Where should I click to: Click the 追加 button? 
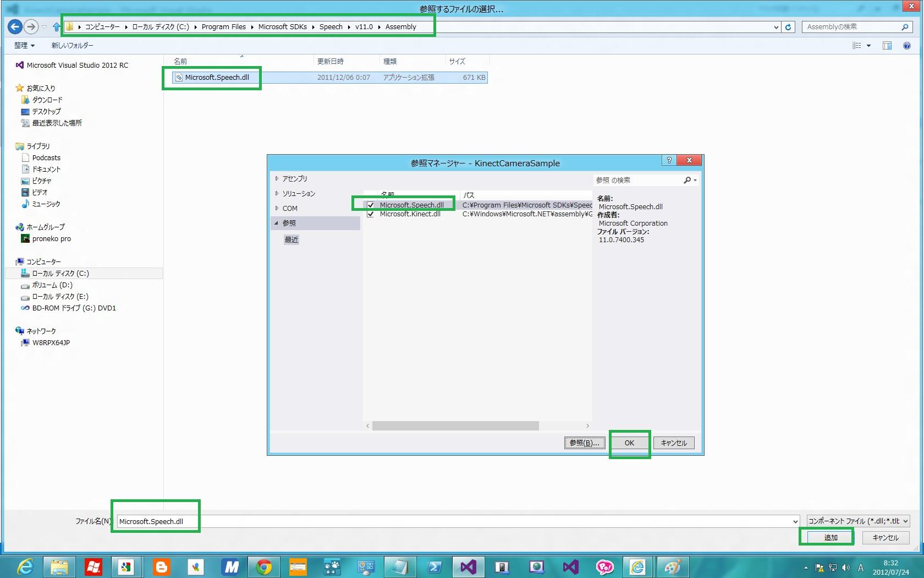[x=831, y=537]
